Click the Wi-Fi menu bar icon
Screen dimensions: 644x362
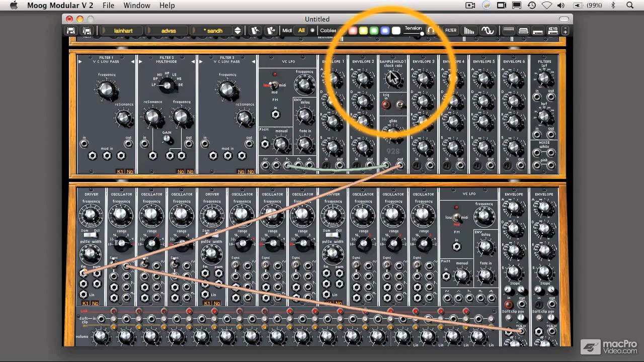[547, 5]
